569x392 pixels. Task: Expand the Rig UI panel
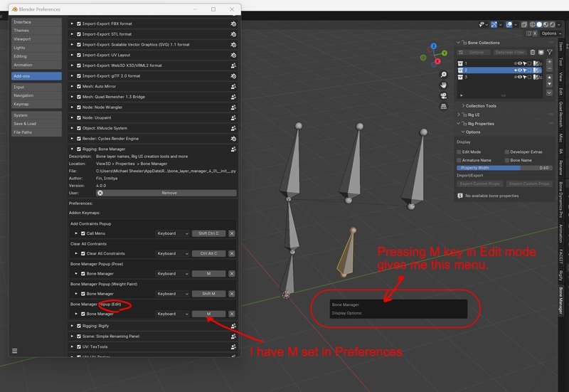pyautogui.click(x=459, y=115)
